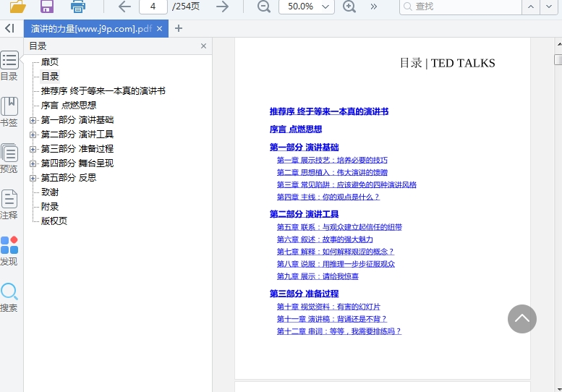Add a new tab with the plus button
The width and height of the screenshot is (562, 392).
pyautogui.click(x=179, y=28)
